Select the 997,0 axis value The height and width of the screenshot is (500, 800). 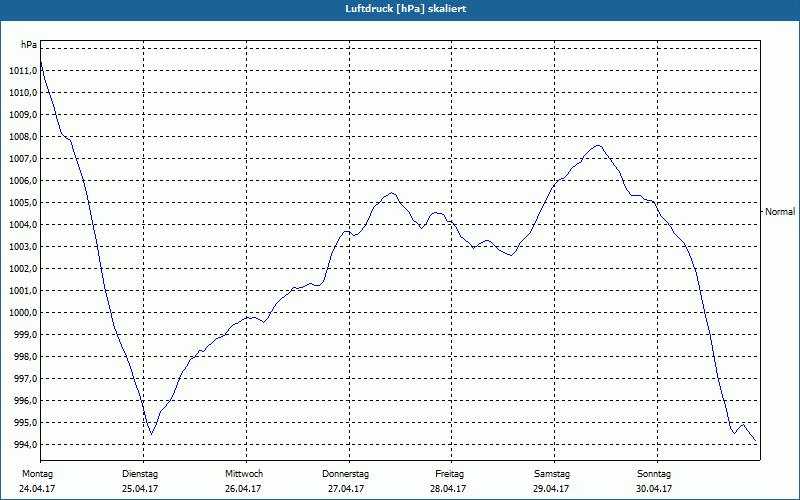point(26,379)
